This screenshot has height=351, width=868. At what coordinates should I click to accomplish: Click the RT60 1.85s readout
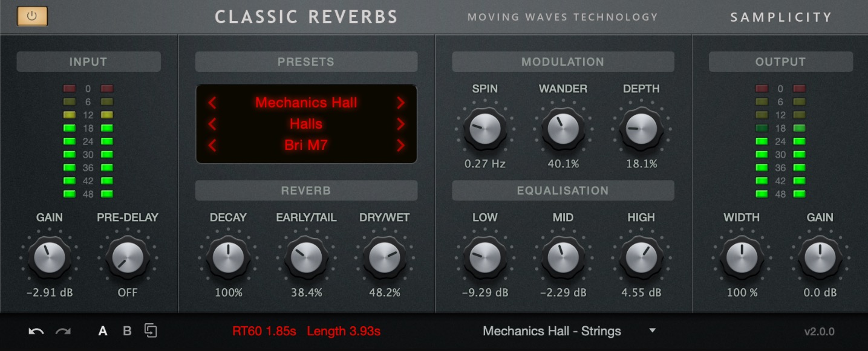point(264,331)
